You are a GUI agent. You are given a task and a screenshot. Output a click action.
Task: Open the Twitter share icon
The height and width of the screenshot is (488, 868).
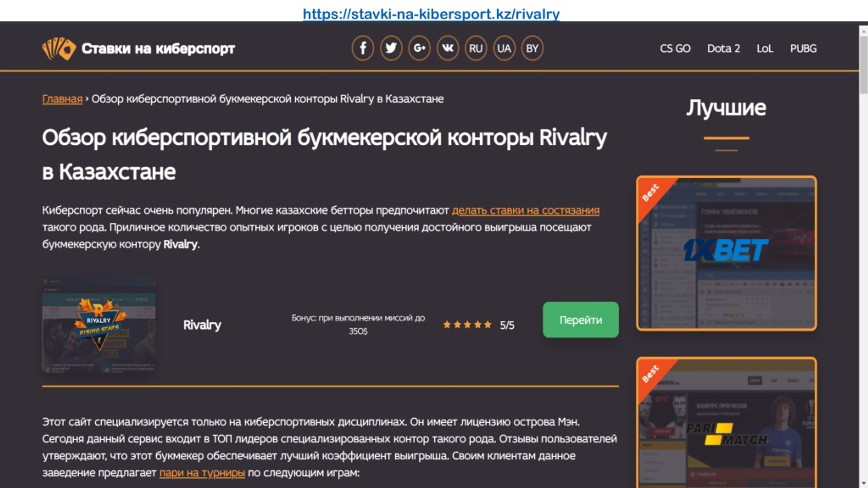click(391, 48)
